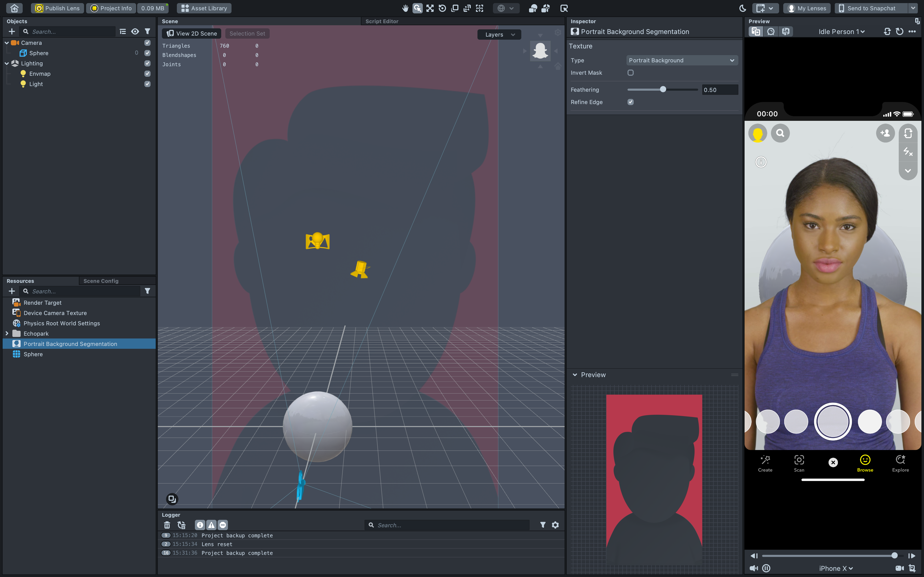Image resolution: width=924 pixels, height=577 pixels.
Task: Click the reset preview refresh icon
Action: tap(900, 32)
